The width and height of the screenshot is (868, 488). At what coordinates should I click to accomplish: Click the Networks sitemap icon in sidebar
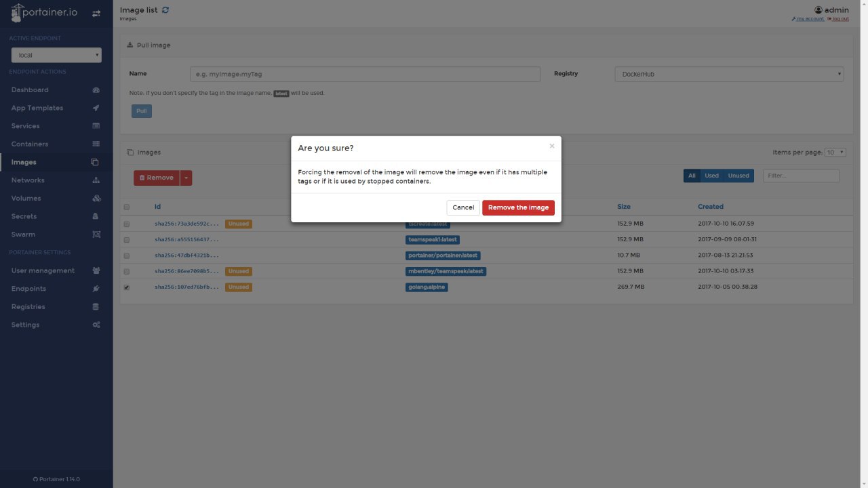click(x=96, y=180)
